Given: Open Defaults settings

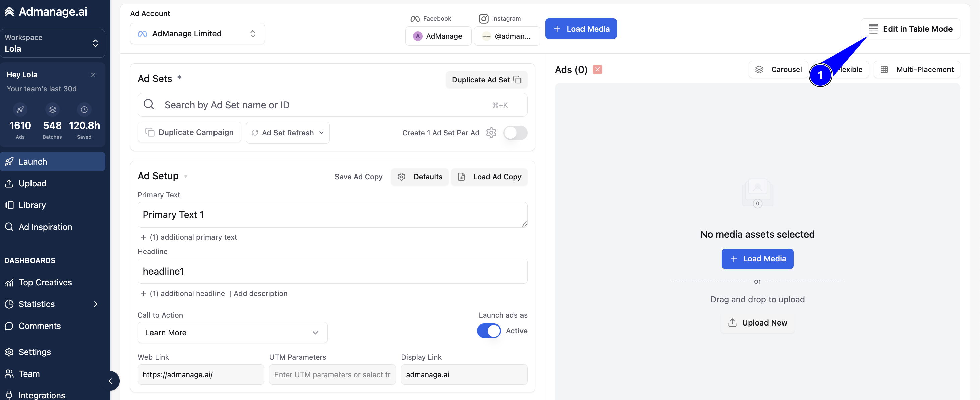Looking at the screenshot, I should pyautogui.click(x=420, y=177).
